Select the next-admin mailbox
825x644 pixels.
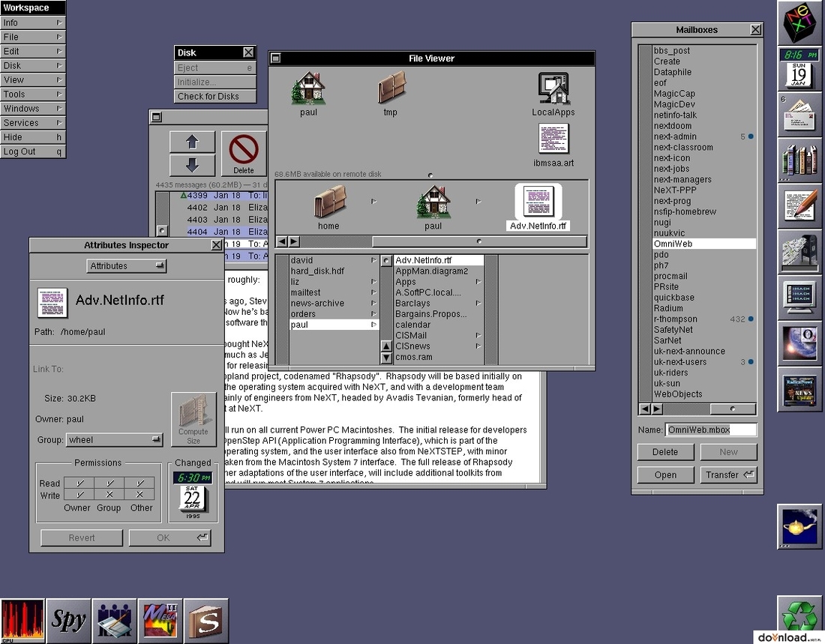(x=704, y=136)
